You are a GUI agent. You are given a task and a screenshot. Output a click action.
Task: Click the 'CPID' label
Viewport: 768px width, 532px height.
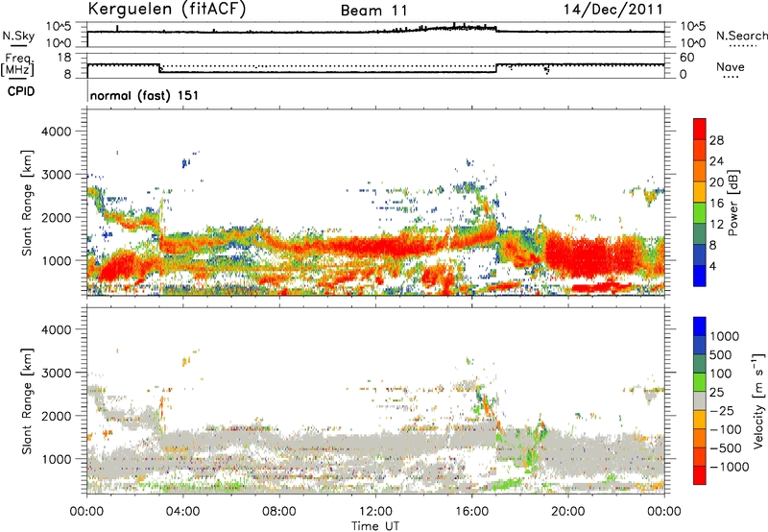(21, 91)
